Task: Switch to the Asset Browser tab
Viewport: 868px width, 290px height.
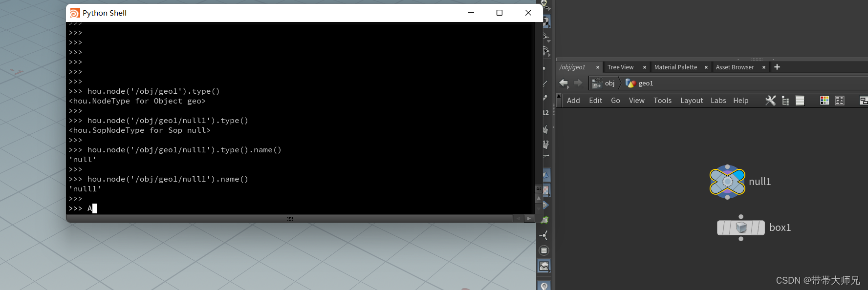Action: click(x=735, y=67)
